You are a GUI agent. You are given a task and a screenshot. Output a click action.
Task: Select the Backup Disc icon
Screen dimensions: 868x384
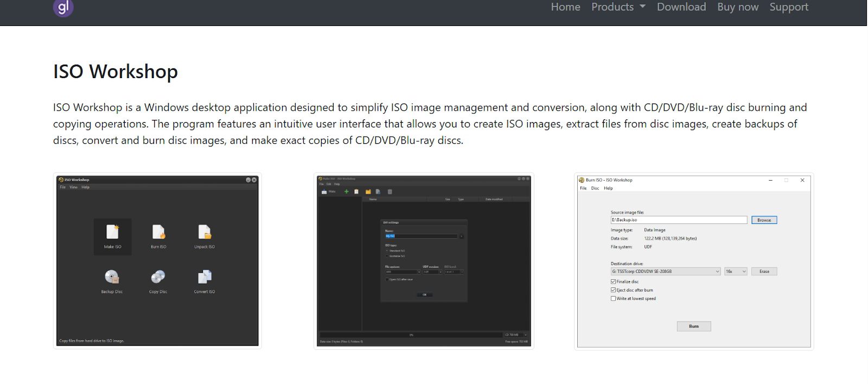pyautogui.click(x=112, y=278)
